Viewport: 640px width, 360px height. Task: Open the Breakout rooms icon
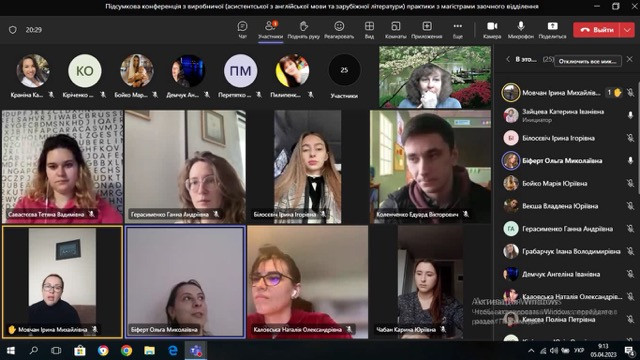pos(396,27)
